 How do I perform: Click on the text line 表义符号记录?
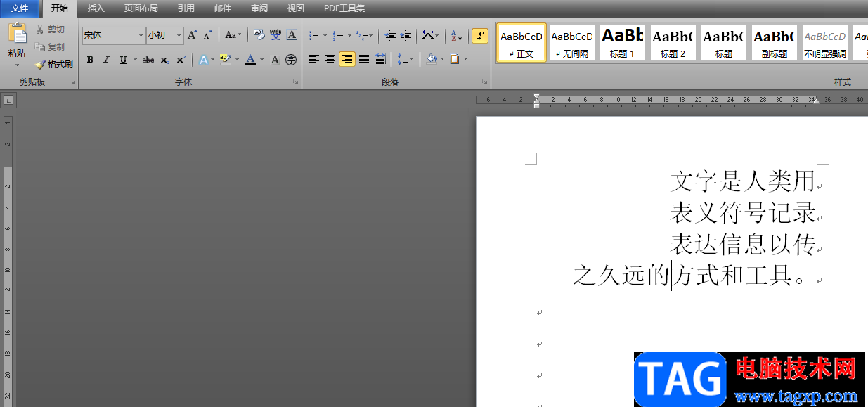tap(742, 212)
